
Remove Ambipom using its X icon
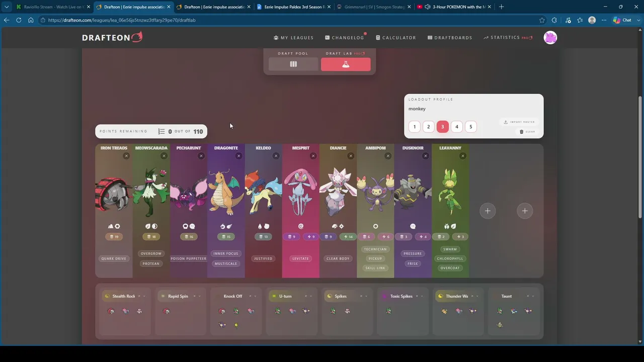(x=388, y=156)
